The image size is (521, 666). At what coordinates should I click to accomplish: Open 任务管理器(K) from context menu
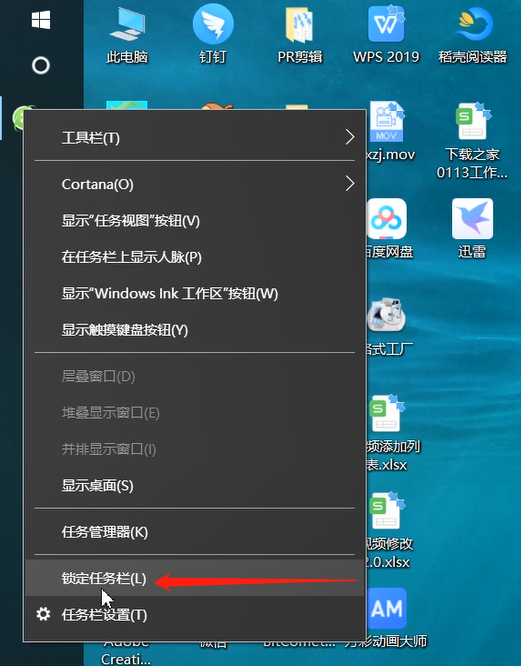194,532
